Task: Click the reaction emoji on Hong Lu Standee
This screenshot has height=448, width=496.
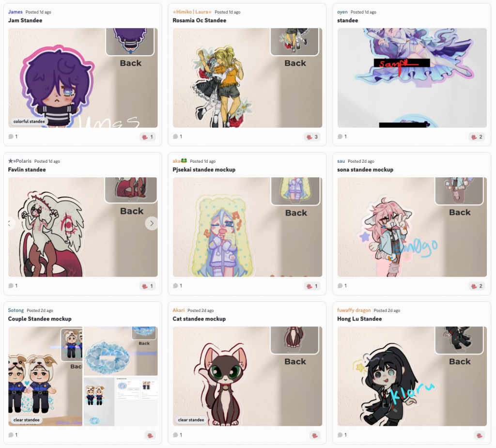Action: [479, 436]
